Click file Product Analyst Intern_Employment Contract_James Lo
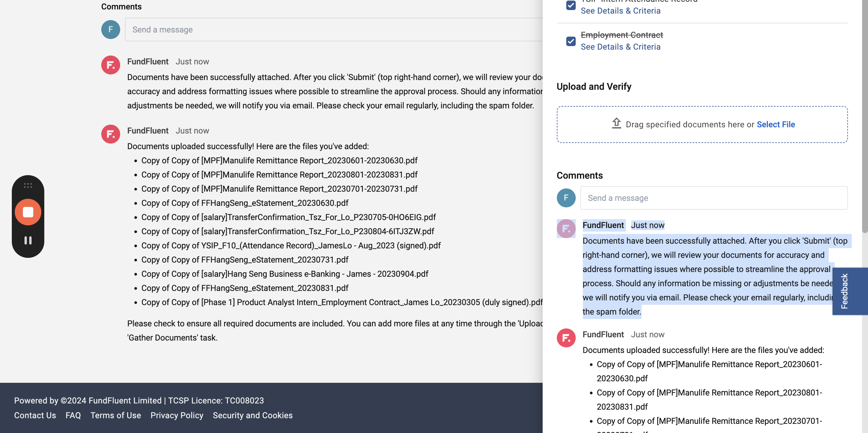The height and width of the screenshot is (433, 868). point(342,302)
